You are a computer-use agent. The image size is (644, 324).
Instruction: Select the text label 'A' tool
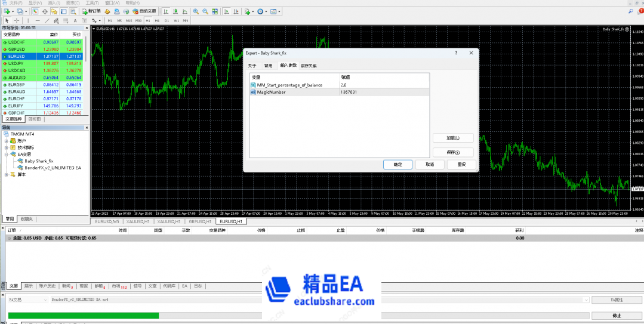[75, 20]
